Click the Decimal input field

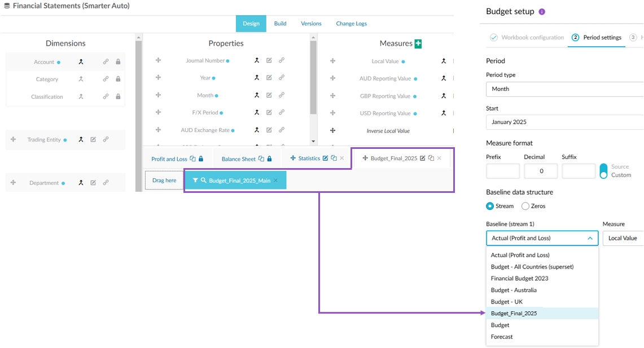pyautogui.click(x=541, y=171)
